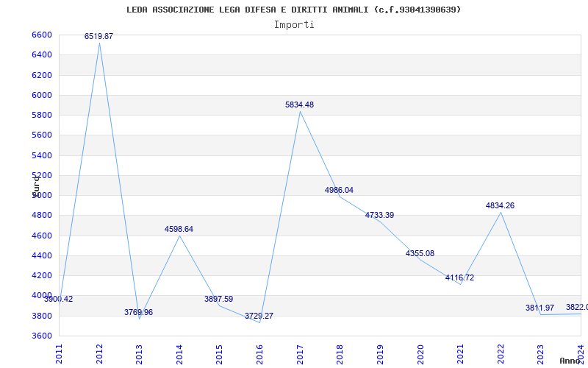Click the x-axis year 2019
This screenshot has width=588, height=368.
point(380,354)
